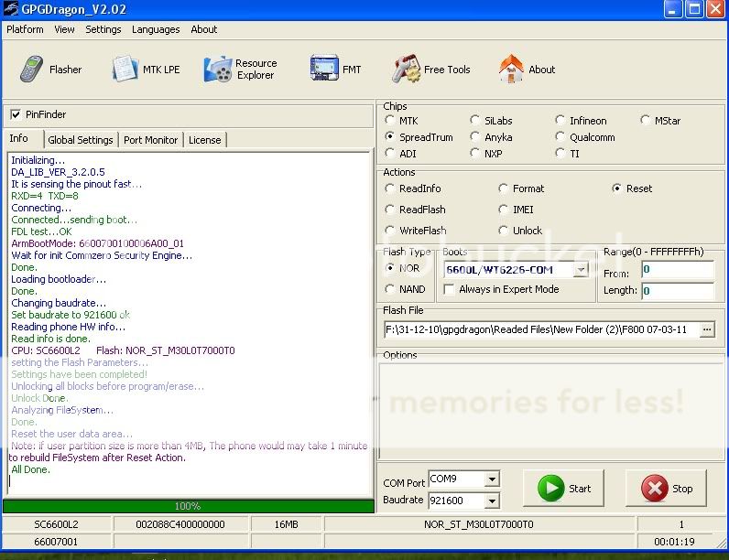
Task: Uncheck the PinFinder checkbox
Action: (16, 114)
